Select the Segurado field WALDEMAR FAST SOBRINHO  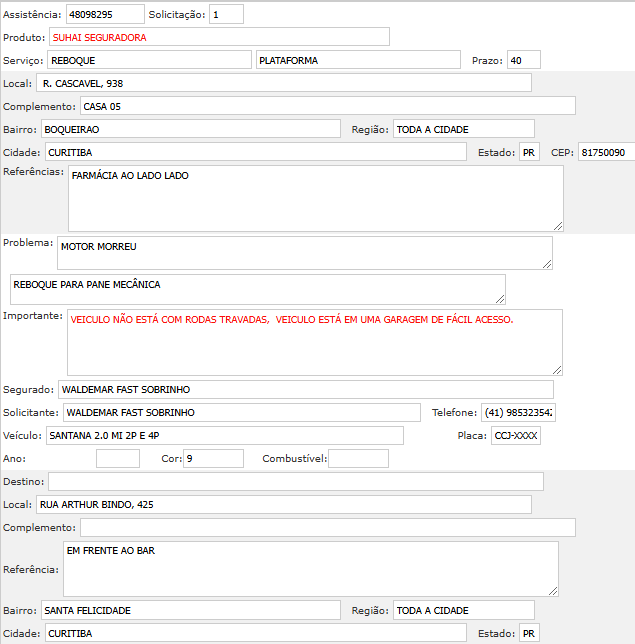click(x=306, y=389)
